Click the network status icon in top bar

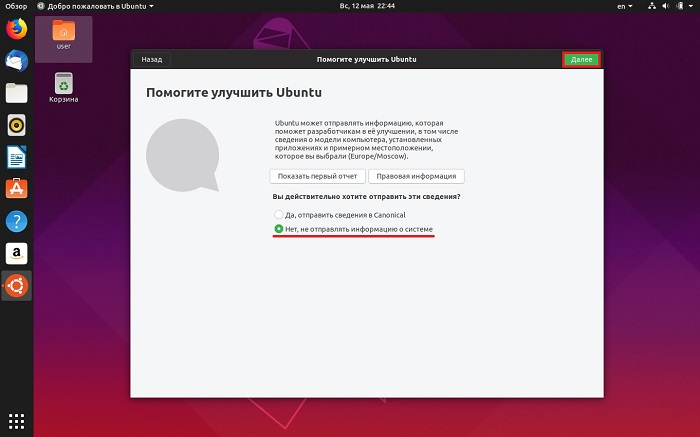pos(652,6)
